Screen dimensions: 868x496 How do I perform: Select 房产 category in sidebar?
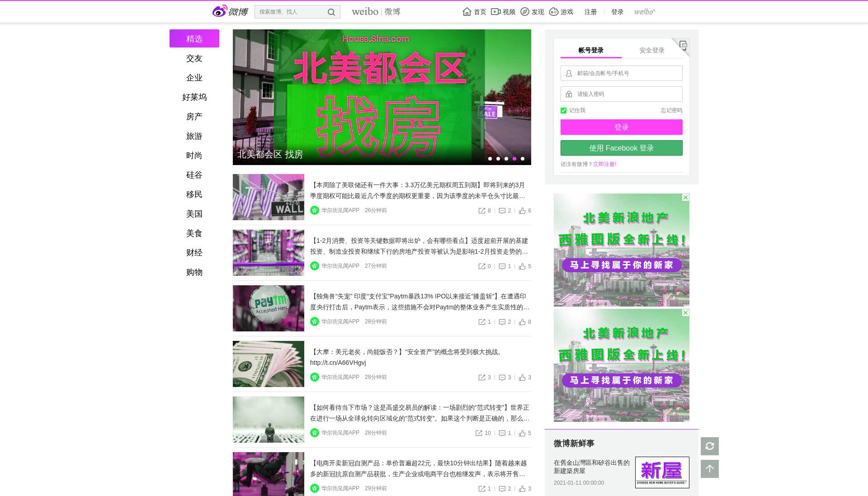click(194, 117)
